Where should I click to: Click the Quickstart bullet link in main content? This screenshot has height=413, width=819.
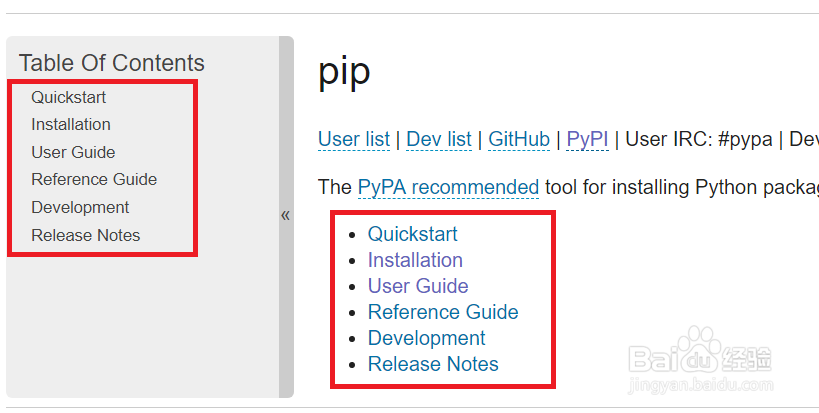click(x=412, y=234)
